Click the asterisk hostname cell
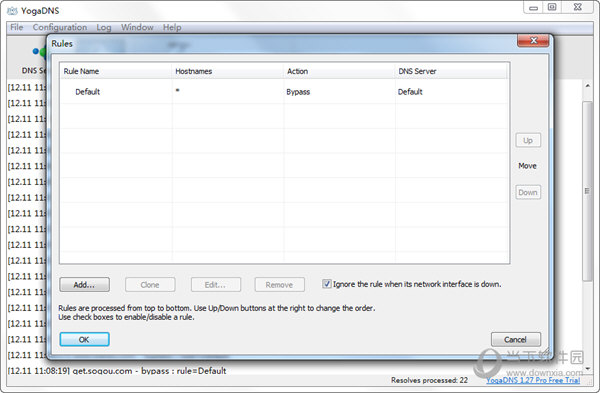This screenshot has width=600, height=393. point(178,92)
